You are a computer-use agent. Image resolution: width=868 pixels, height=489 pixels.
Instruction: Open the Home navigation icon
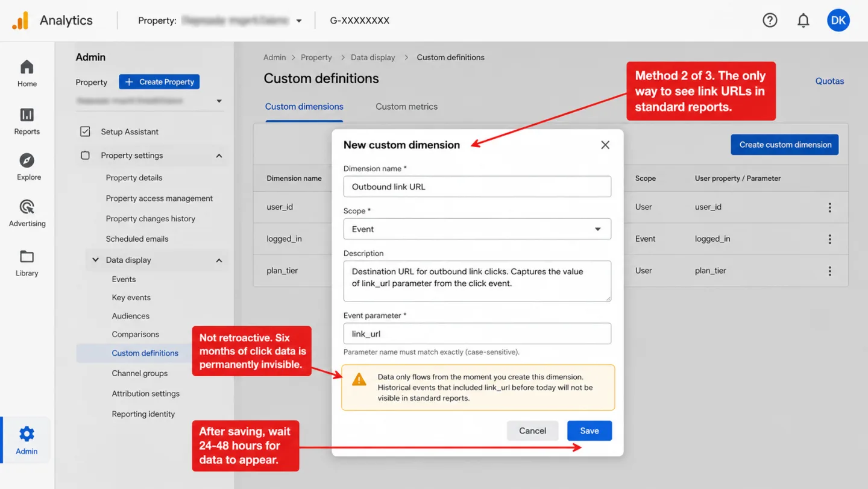tap(27, 67)
